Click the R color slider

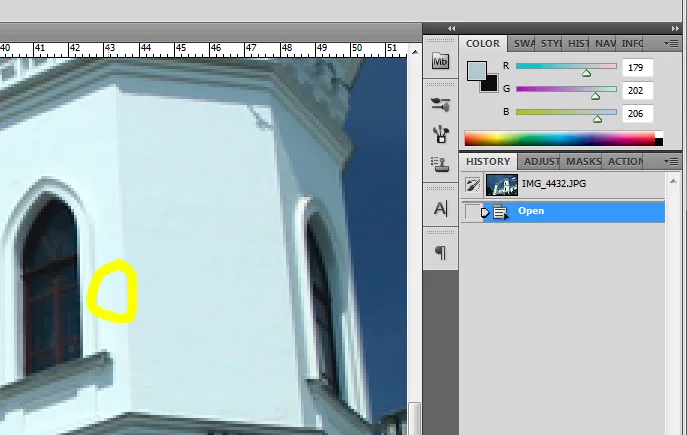coord(566,67)
